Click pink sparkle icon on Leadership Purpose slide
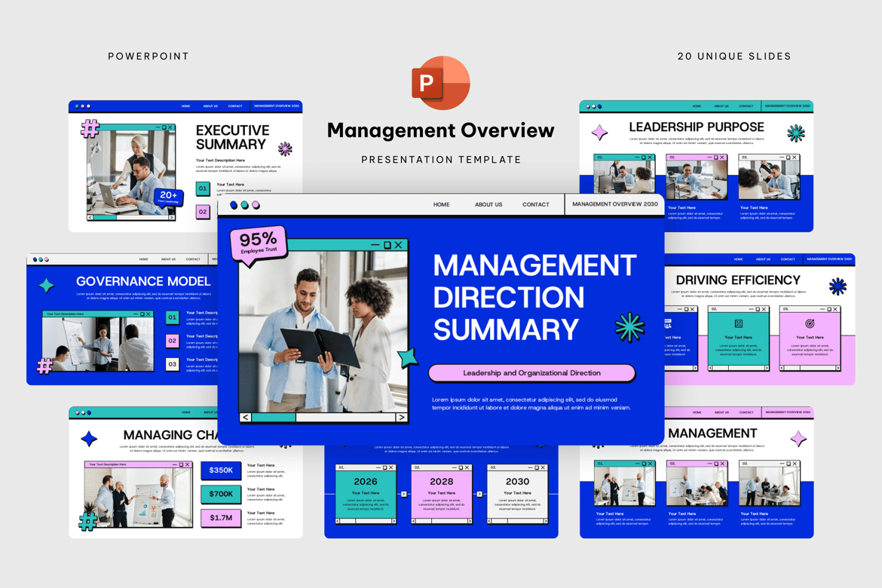 pos(599,133)
